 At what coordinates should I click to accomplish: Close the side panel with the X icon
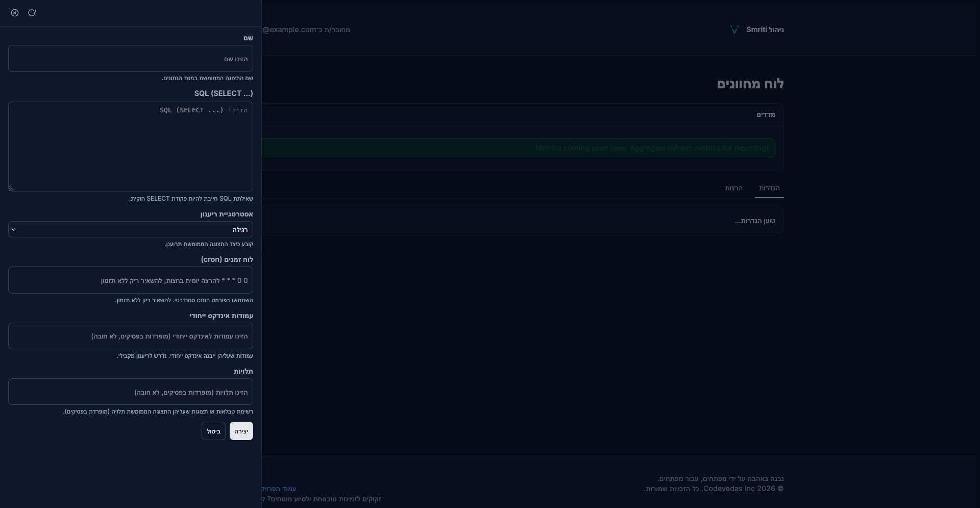15,13
